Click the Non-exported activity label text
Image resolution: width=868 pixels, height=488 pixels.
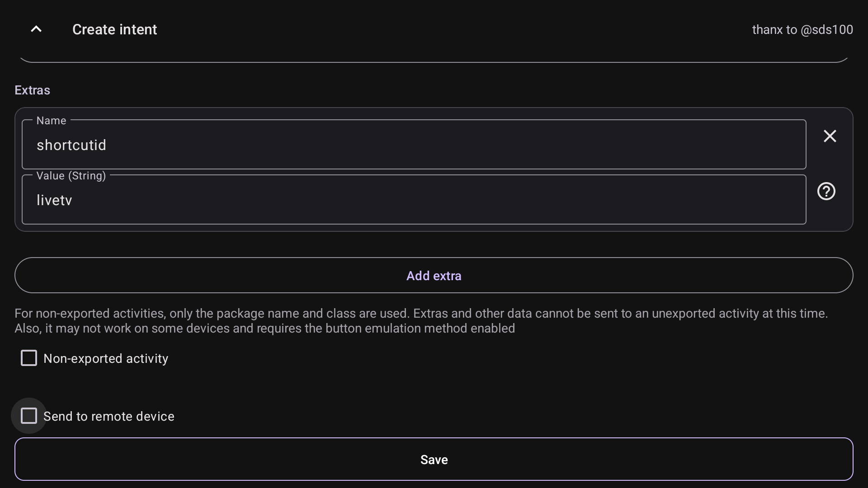pyautogui.click(x=106, y=359)
